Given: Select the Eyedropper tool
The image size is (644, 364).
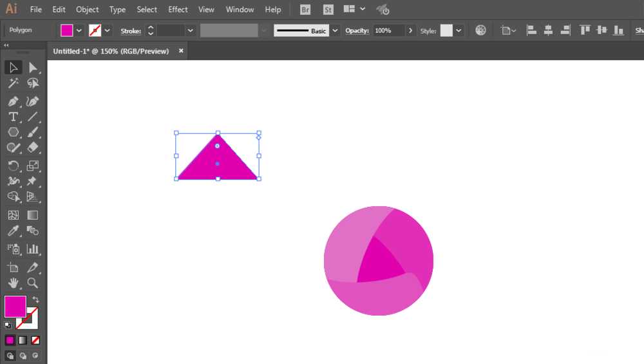Looking at the screenshot, I should tap(13, 231).
